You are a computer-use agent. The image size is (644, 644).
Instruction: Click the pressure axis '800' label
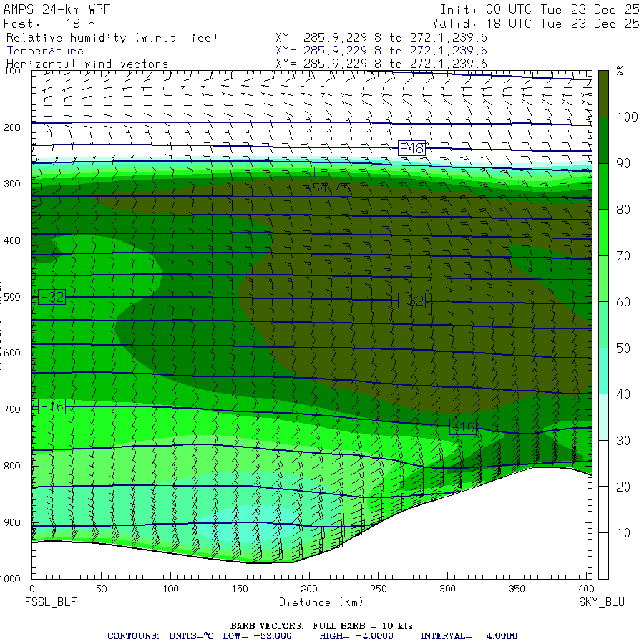(12, 466)
